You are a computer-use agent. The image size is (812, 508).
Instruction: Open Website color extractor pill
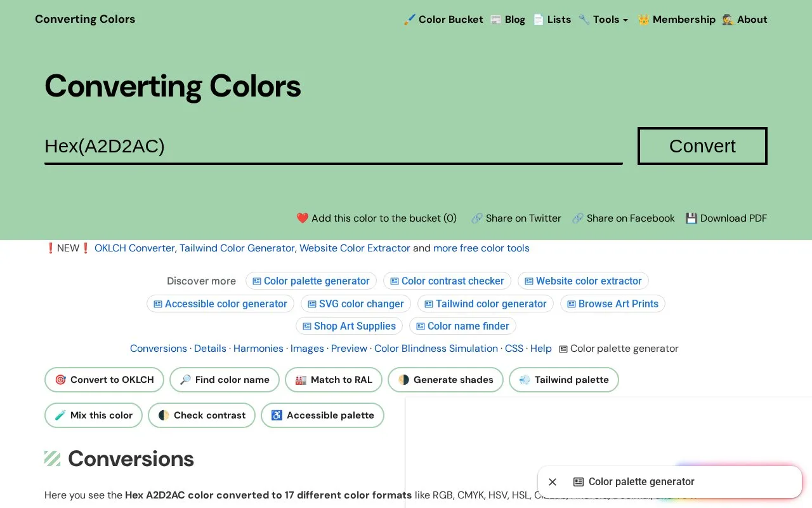583,281
